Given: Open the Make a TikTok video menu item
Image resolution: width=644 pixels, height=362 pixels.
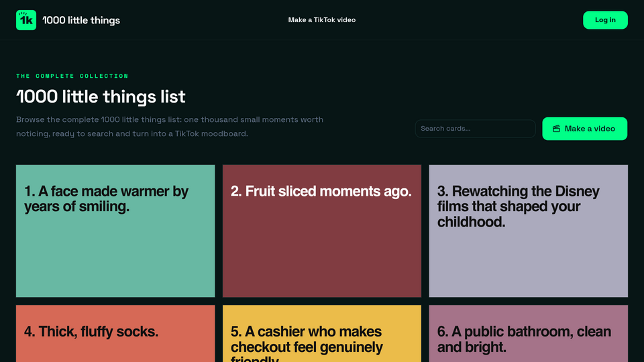Looking at the screenshot, I should click(321, 19).
